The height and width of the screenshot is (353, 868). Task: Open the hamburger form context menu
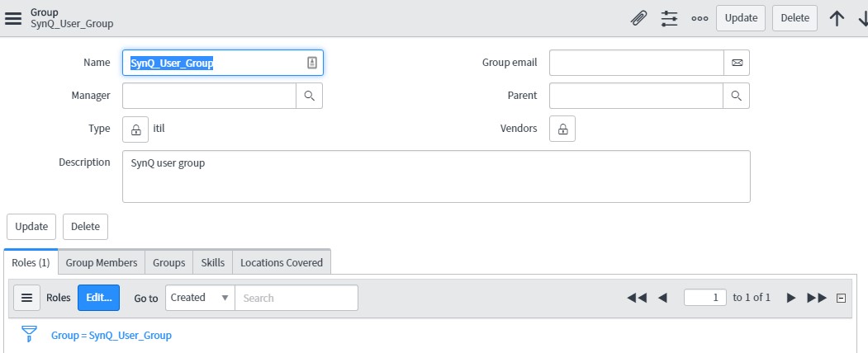(12, 18)
